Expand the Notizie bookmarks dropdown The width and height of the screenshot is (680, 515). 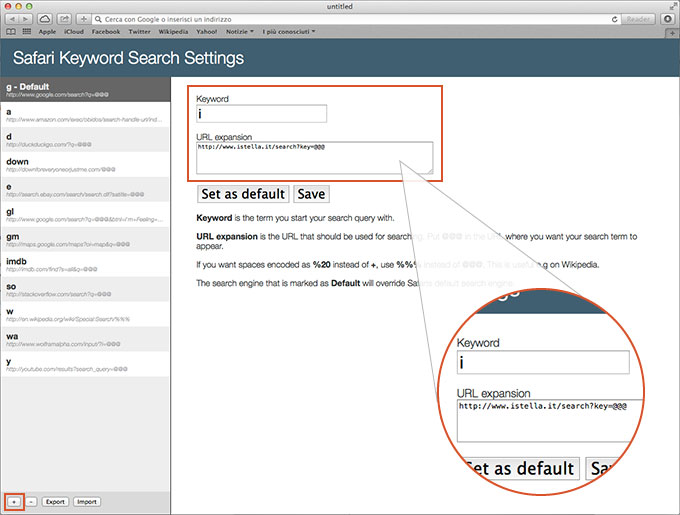[239, 32]
